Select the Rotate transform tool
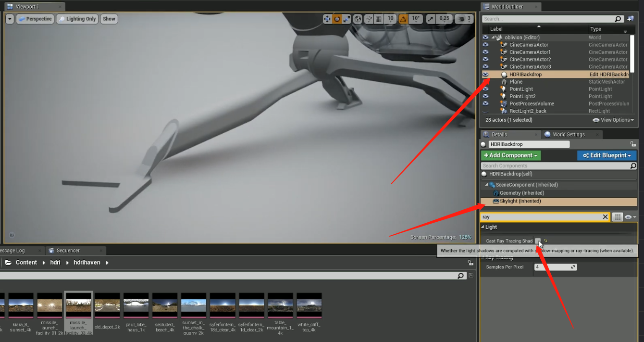Image resolution: width=644 pixels, height=342 pixels. 337,19
